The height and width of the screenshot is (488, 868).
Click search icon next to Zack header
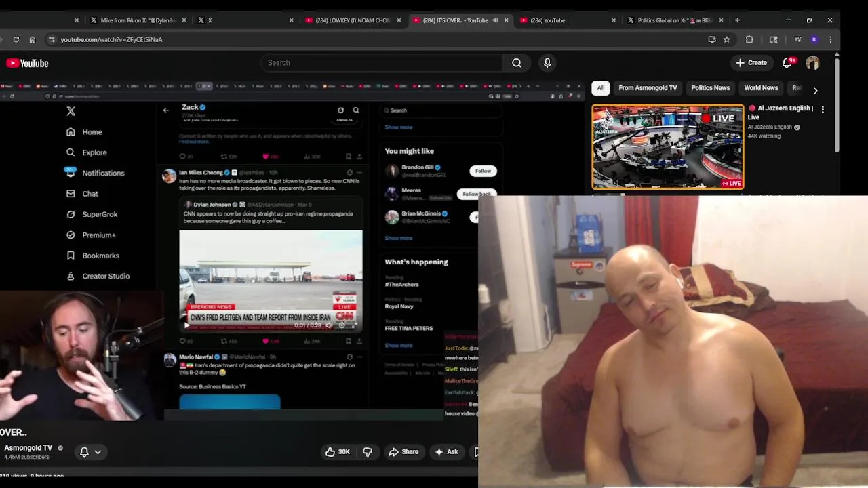click(x=356, y=110)
